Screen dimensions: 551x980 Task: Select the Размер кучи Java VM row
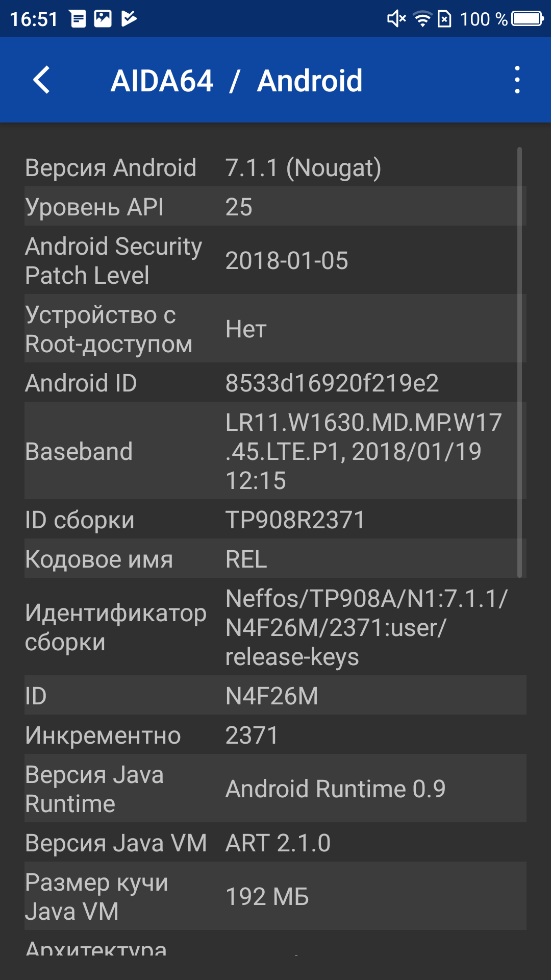pyautogui.click(x=275, y=896)
